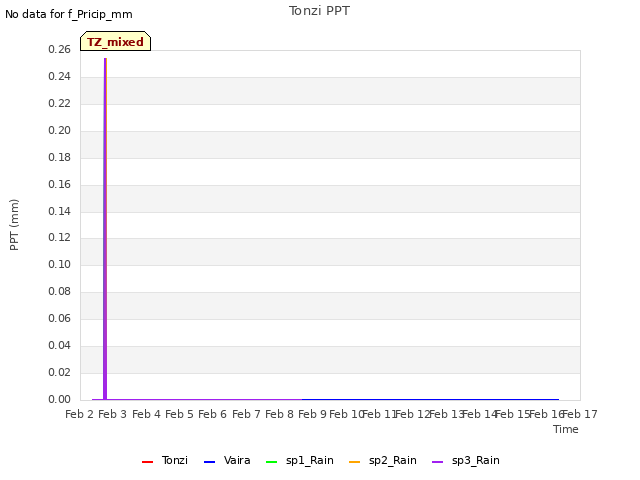Toggle the sp1_Rain legend entry

300,460
